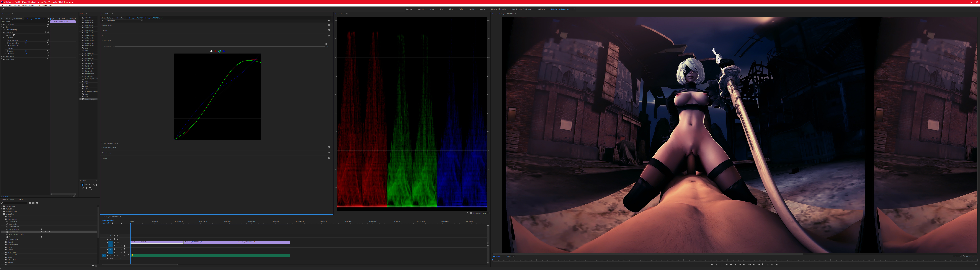This screenshot has width=980, height=270.
Task: Open timeline display settings wrench
Action: 121,223
